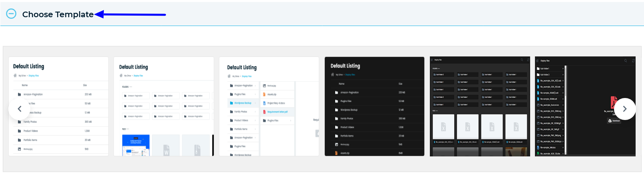This screenshot has width=644, height=174.
Task: Show next templates with right arrow
Action: coord(625,109)
